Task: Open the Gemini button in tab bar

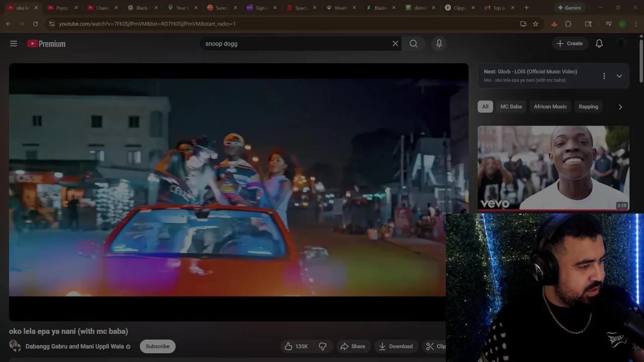Action: (569, 8)
